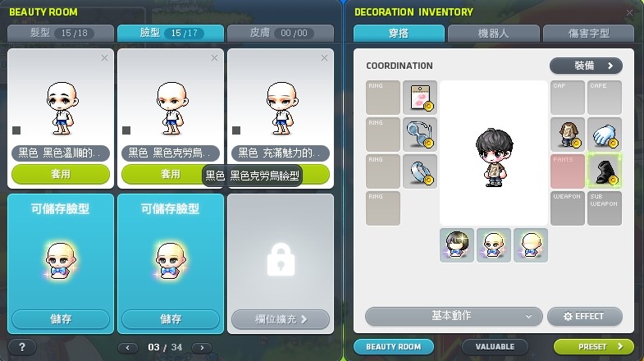Select the brown jacket top slot icon
The height and width of the screenshot is (361, 644).
[x=567, y=135]
